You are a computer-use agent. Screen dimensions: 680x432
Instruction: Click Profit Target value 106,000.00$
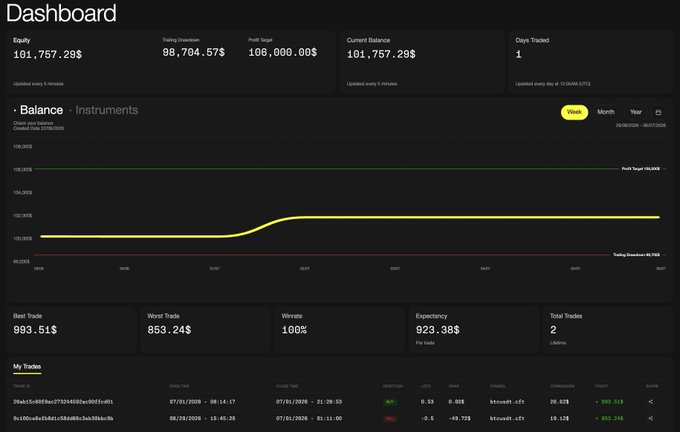282,52
